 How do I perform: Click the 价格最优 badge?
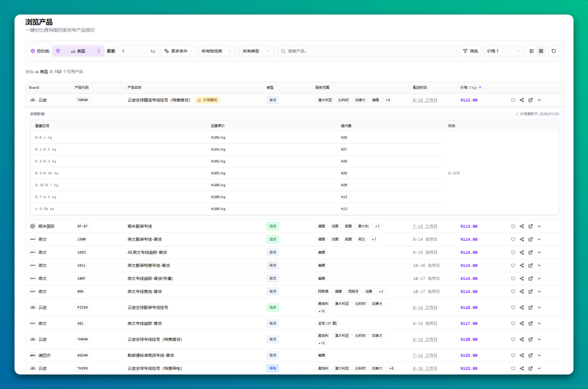pyautogui.click(x=207, y=100)
